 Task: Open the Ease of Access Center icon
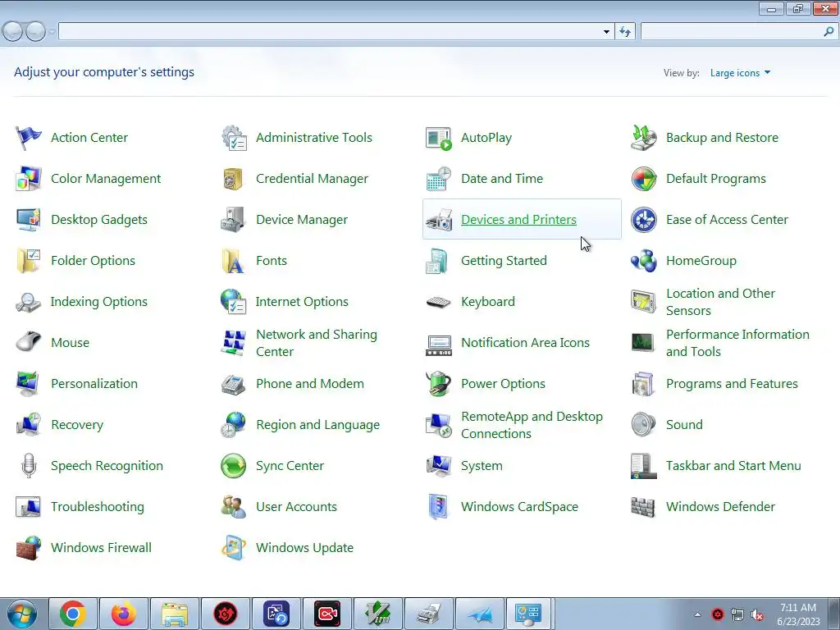click(x=643, y=220)
